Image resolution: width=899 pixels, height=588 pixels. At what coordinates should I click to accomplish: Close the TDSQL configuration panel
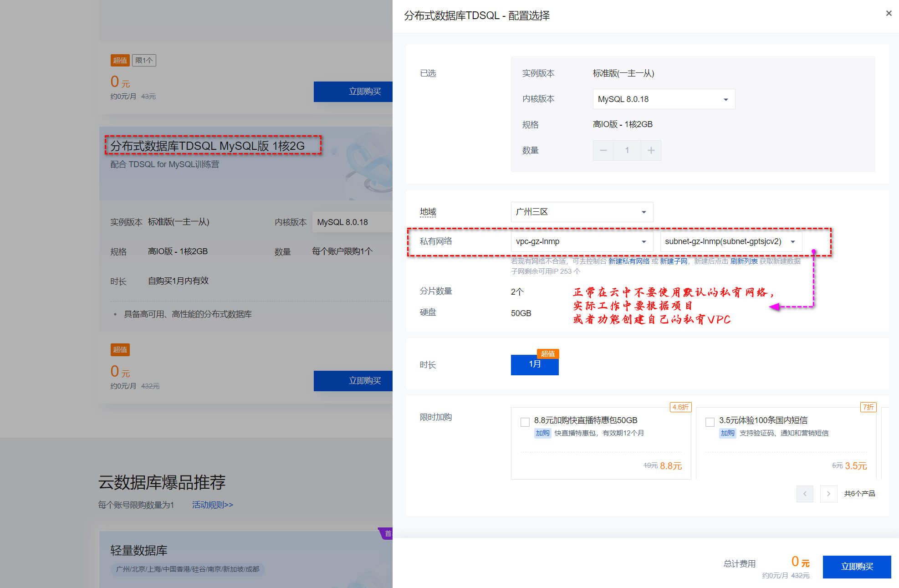(x=889, y=13)
